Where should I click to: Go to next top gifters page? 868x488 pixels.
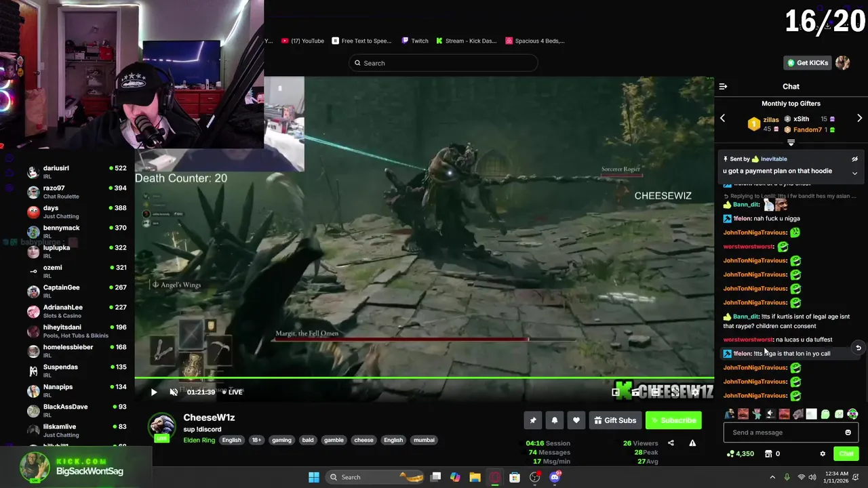pos(859,118)
